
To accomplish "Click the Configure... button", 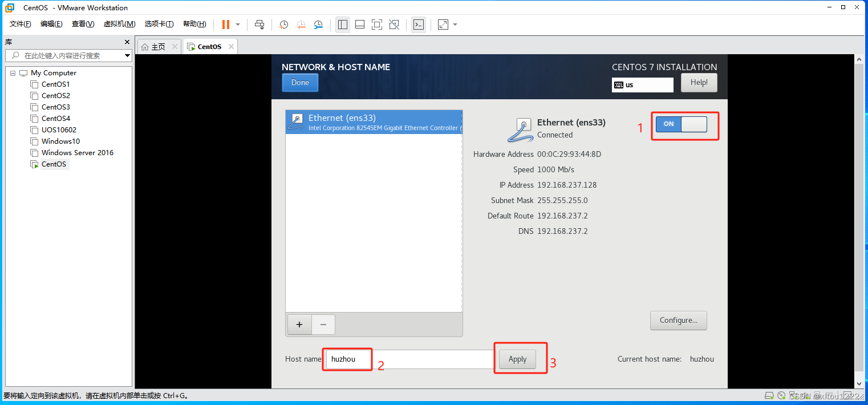I will (x=679, y=321).
